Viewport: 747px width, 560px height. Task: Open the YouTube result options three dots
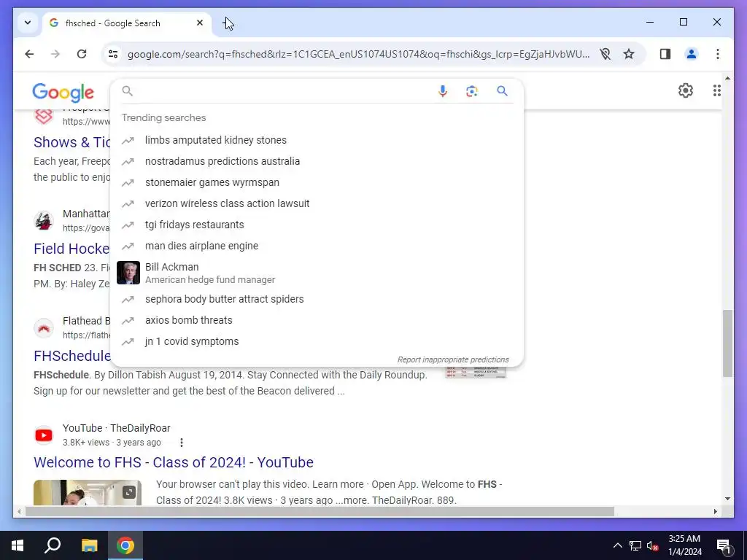click(182, 443)
